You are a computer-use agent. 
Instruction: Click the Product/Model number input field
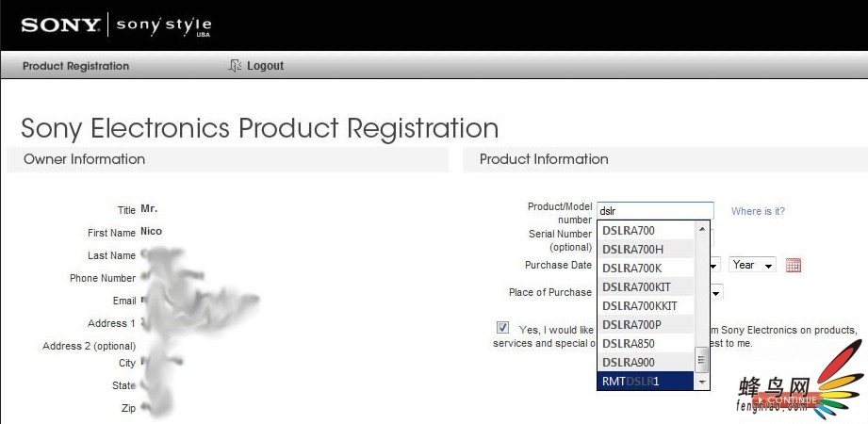655,211
